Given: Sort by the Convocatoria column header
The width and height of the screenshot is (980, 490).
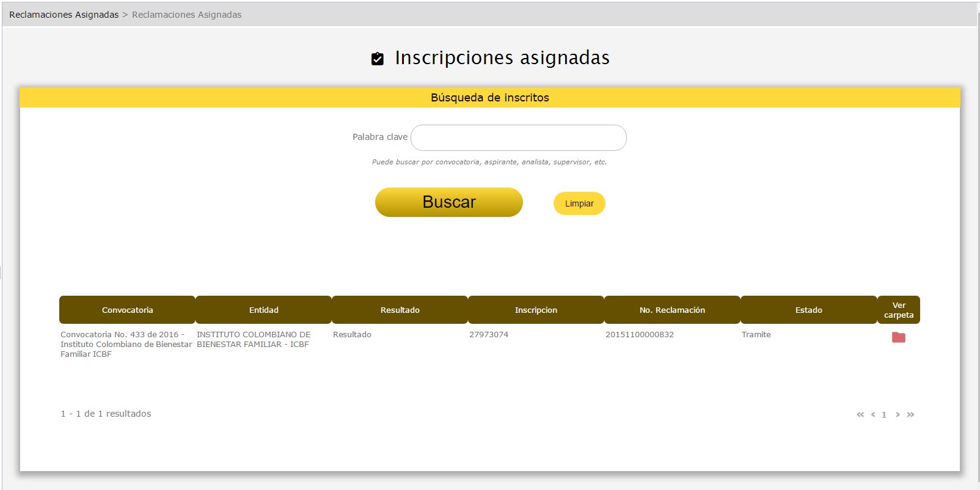Looking at the screenshot, I should (127, 310).
